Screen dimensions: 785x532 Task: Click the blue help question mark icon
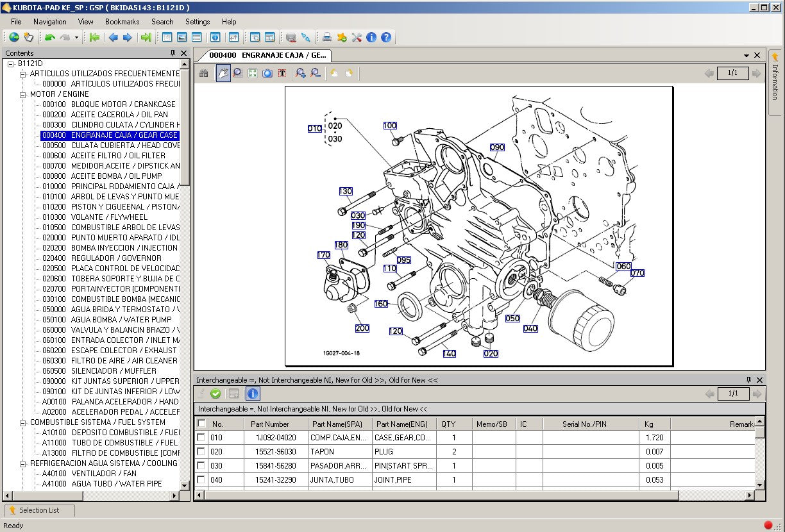pyautogui.click(x=386, y=37)
